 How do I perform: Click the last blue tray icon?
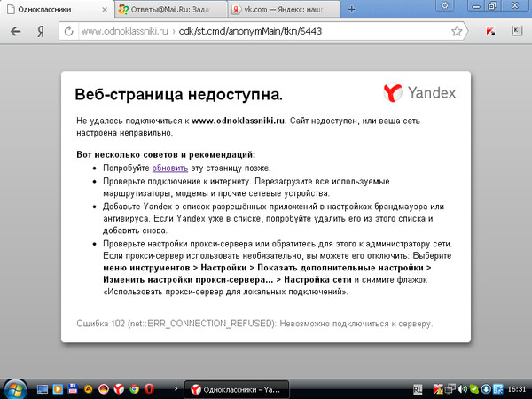[x=497, y=389]
